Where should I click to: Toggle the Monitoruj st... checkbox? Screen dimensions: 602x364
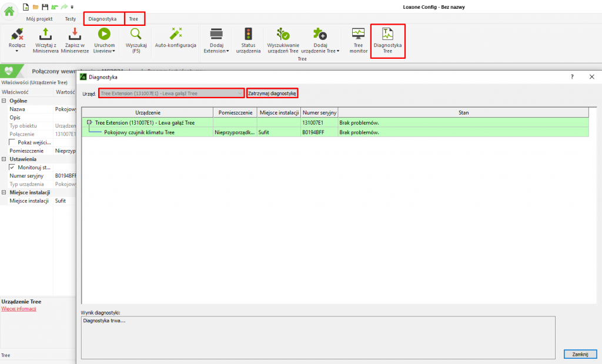tap(12, 167)
